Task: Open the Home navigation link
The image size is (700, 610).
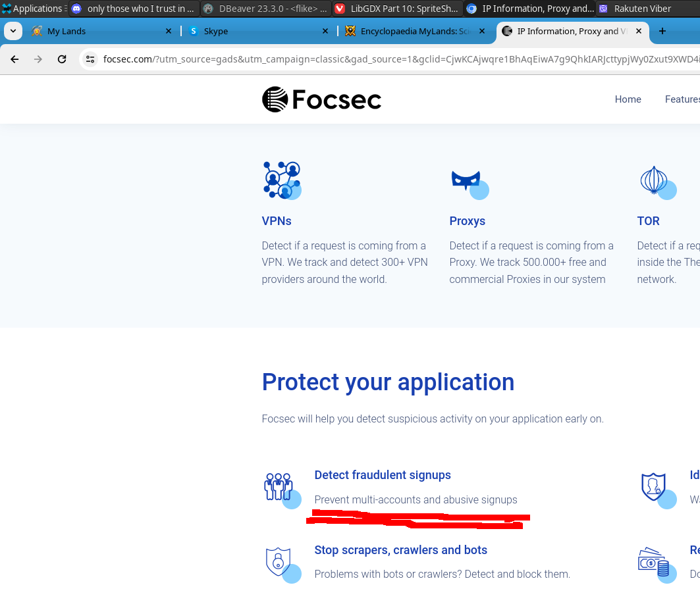Action: pyautogui.click(x=628, y=99)
